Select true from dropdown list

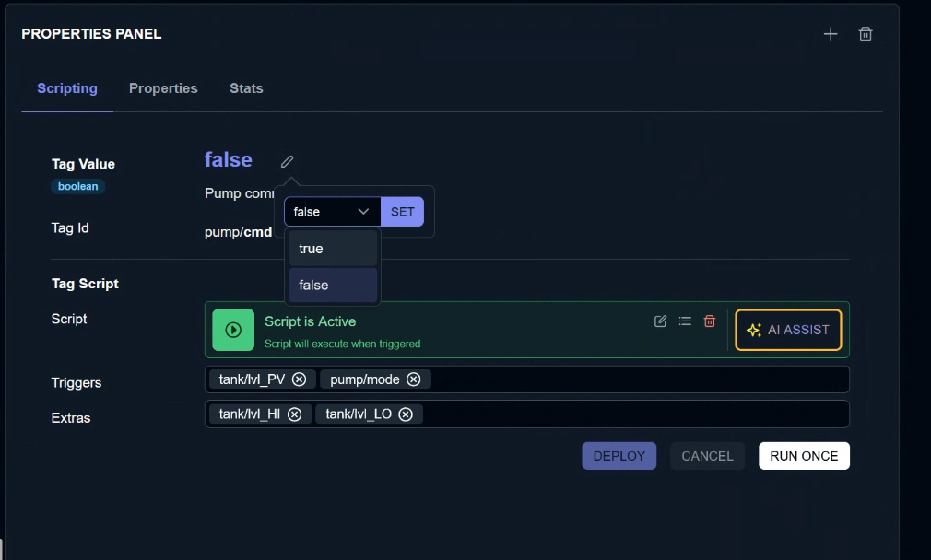click(x=333, y=249)
